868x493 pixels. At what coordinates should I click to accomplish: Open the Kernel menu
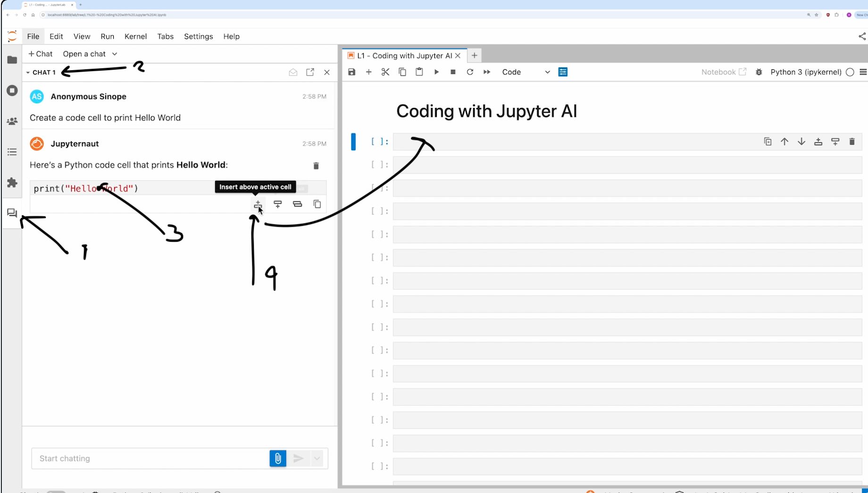pyautogui.click(x=135, y=36)
